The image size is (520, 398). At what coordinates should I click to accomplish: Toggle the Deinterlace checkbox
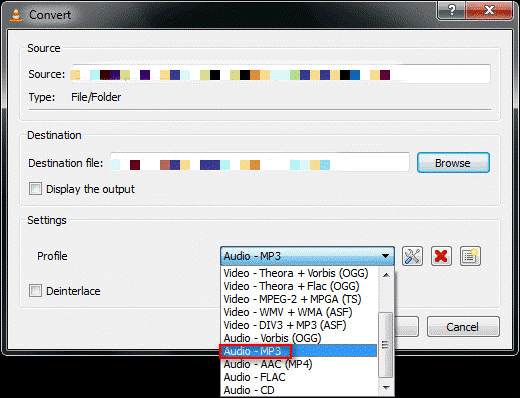35,291
